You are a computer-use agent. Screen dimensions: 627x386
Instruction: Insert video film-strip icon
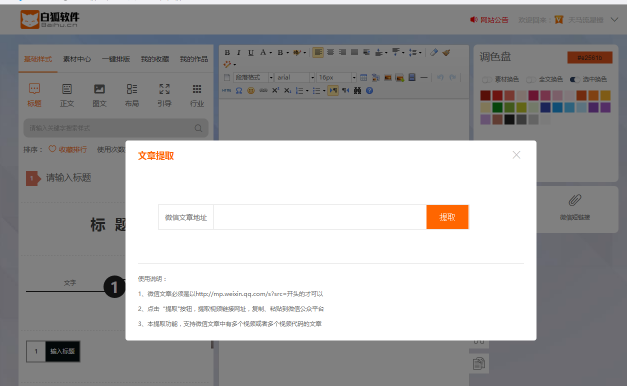point(412,78)
